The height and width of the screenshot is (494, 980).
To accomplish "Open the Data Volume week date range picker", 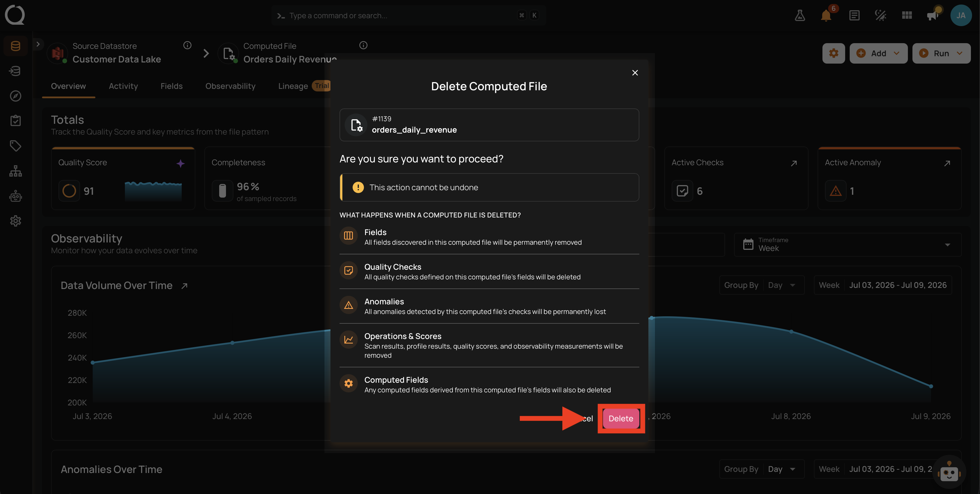I will 883,285.
